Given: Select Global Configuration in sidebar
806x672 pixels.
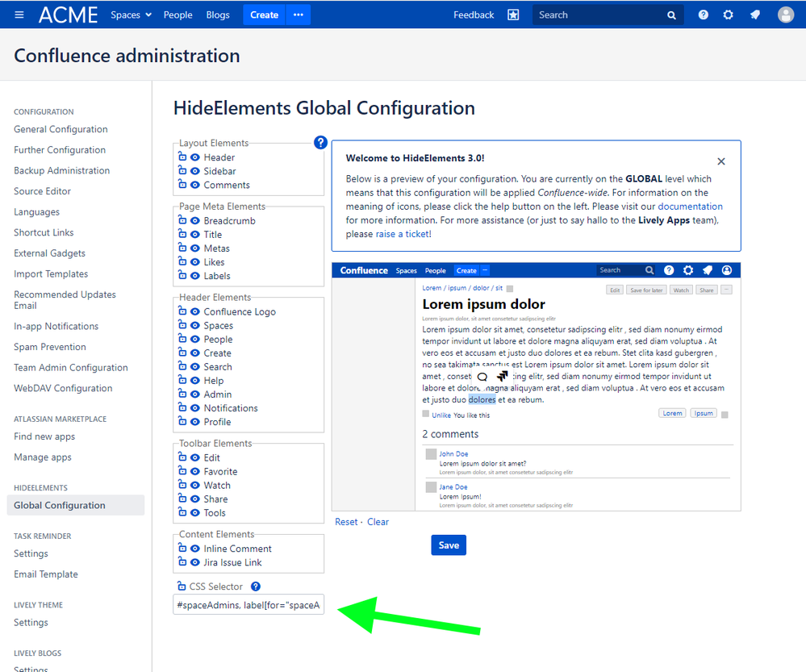Looking at the screenshot, I should 76,505.
